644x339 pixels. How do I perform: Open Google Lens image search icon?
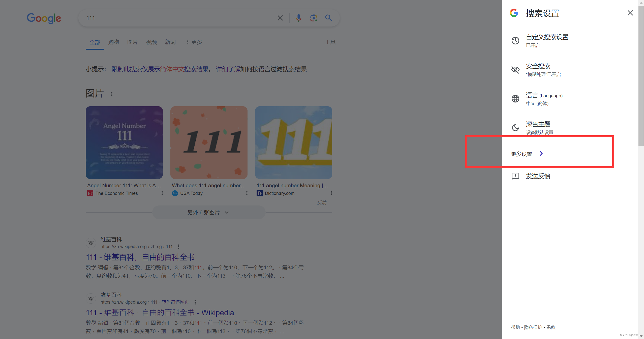pos(313,18)
